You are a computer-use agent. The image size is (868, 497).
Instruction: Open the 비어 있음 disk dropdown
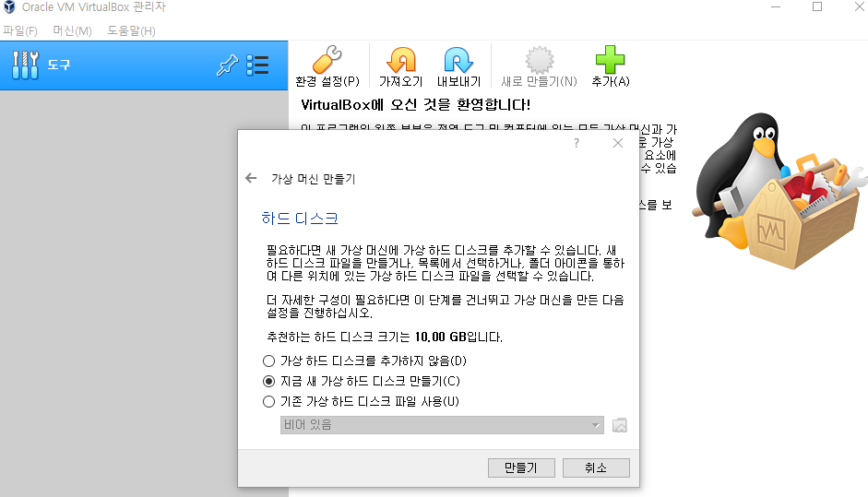pos(442,425)
